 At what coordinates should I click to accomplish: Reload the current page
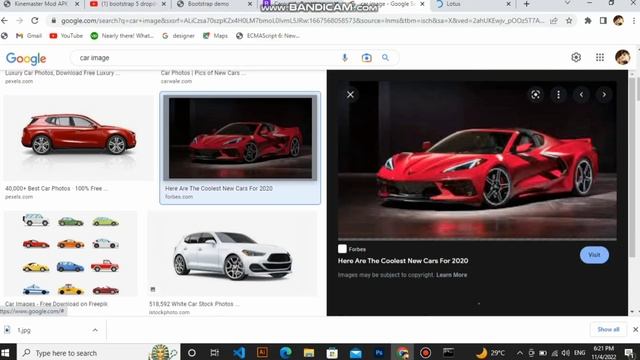coord(35,20)
